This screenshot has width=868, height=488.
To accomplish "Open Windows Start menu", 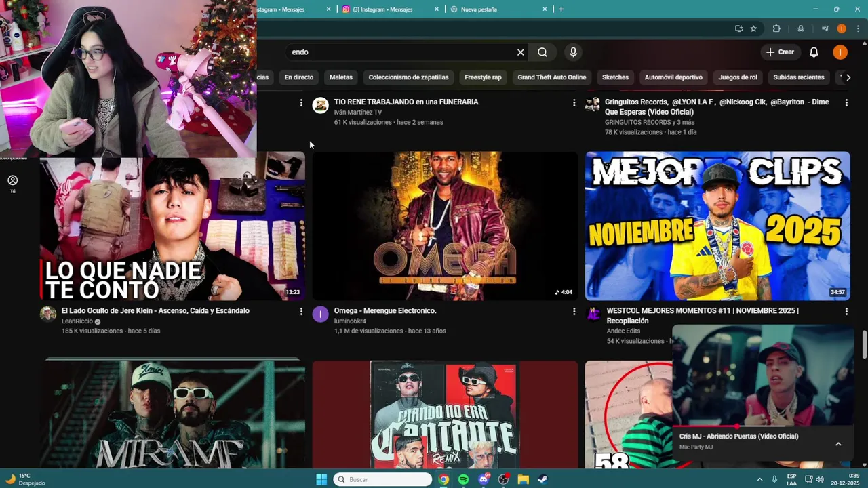I will 321,479.
